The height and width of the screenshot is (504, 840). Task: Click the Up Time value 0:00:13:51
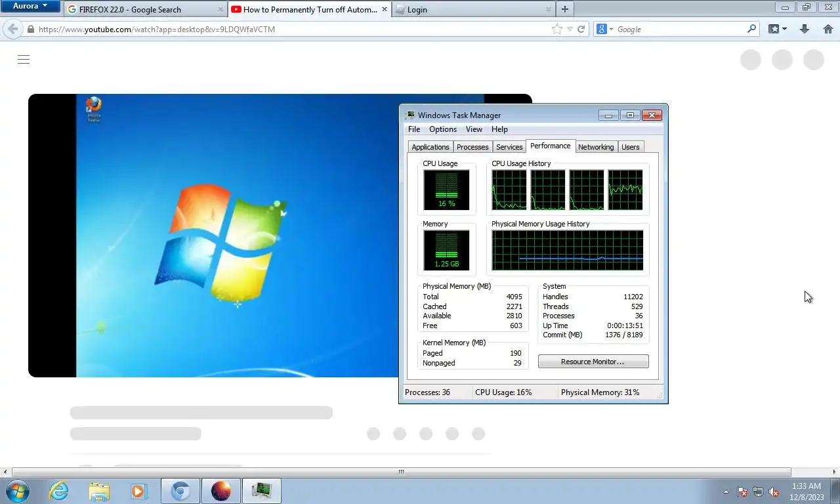(625, 325)
